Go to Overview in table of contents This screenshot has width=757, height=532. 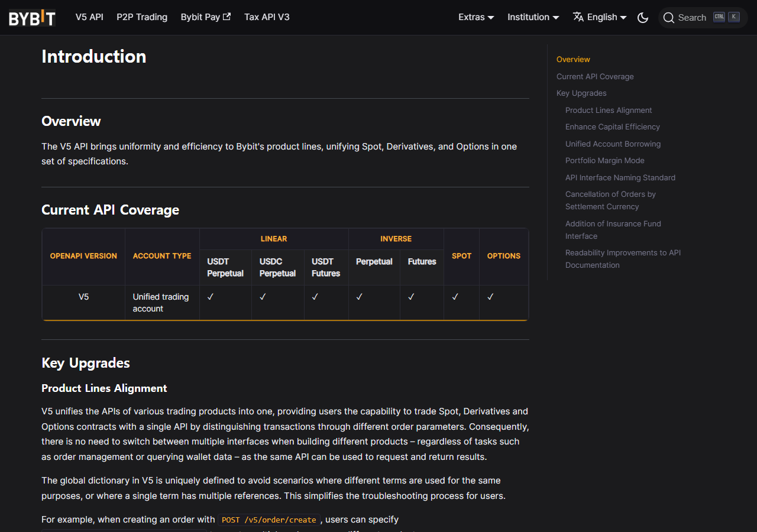[573, 59]
